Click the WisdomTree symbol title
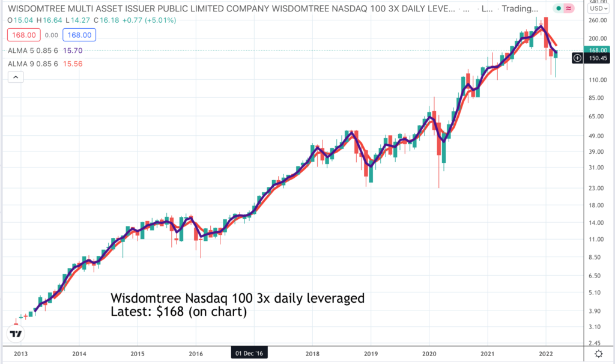Screen dimensions: 615x364 tap(231, 8)
